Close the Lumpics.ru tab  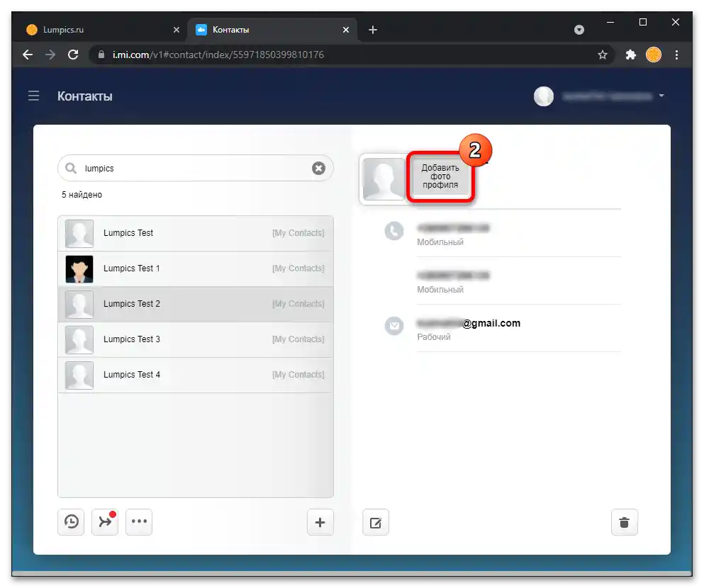pyautogui.click(x=176, y=30)
